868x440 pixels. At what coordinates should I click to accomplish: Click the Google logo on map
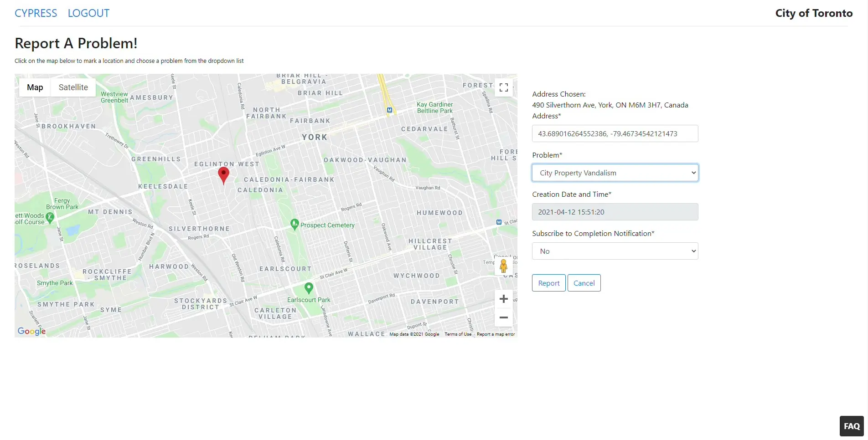click(x=31, y=331)
